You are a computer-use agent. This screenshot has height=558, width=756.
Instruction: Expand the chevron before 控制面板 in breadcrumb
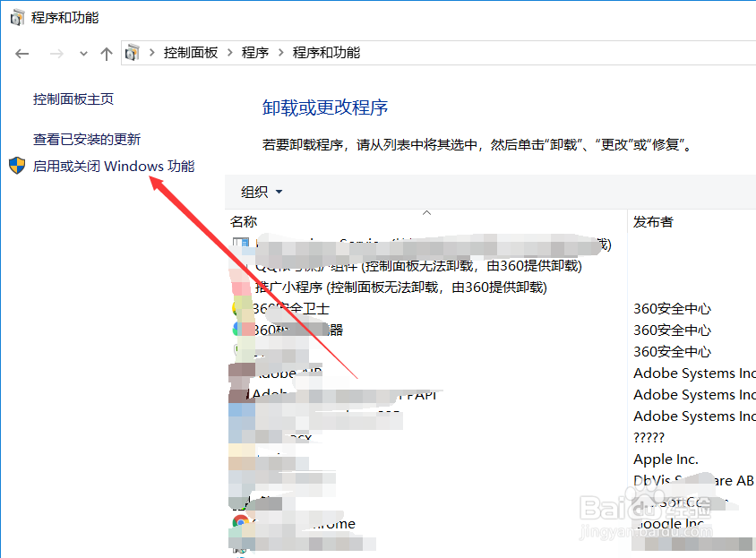click(152, 52)
